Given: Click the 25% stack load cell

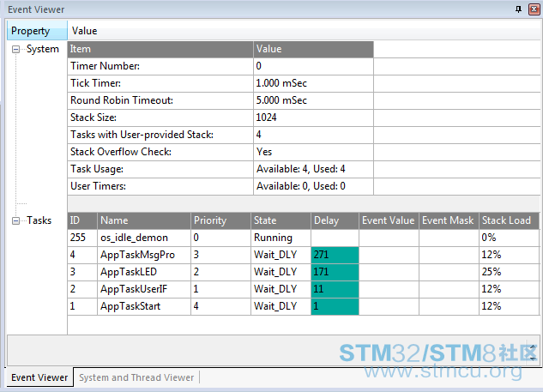Looking at the screenshot, I should pos(509,272).
